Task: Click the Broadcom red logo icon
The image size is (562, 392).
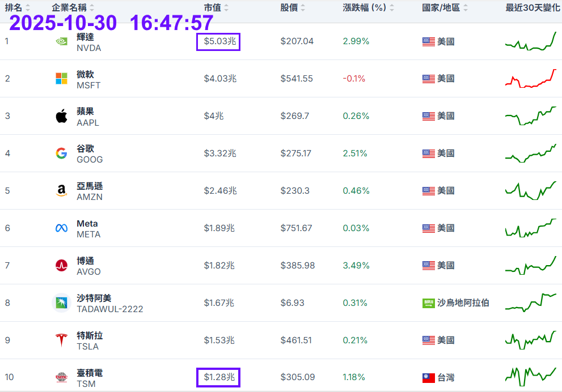Action: 61,265
